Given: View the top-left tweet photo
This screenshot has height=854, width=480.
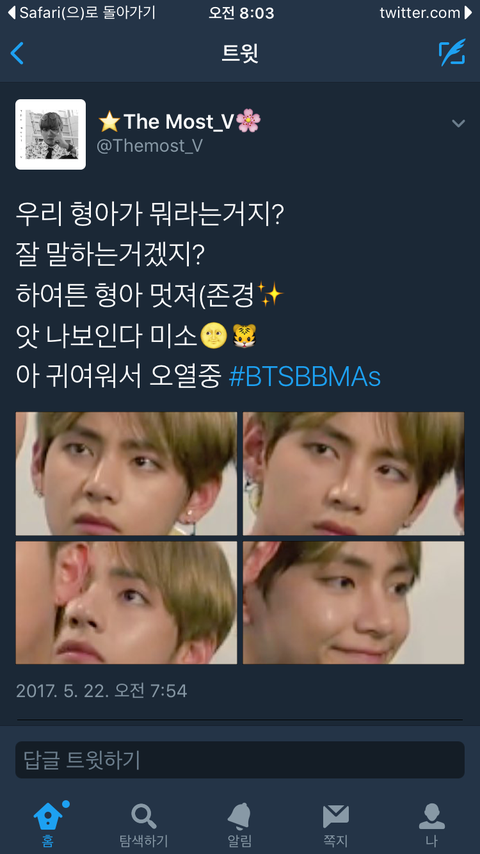Looking at the screenshot, I should click(126, 473).
